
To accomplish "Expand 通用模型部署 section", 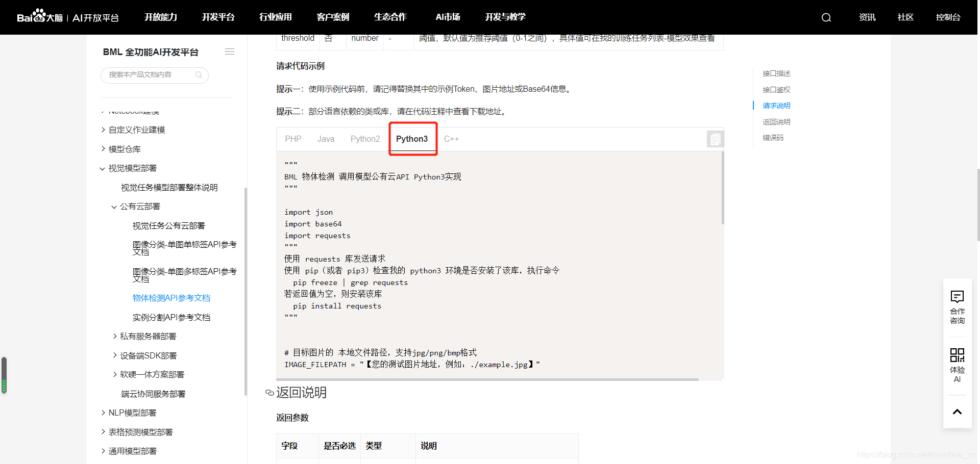I will [132, 451].
